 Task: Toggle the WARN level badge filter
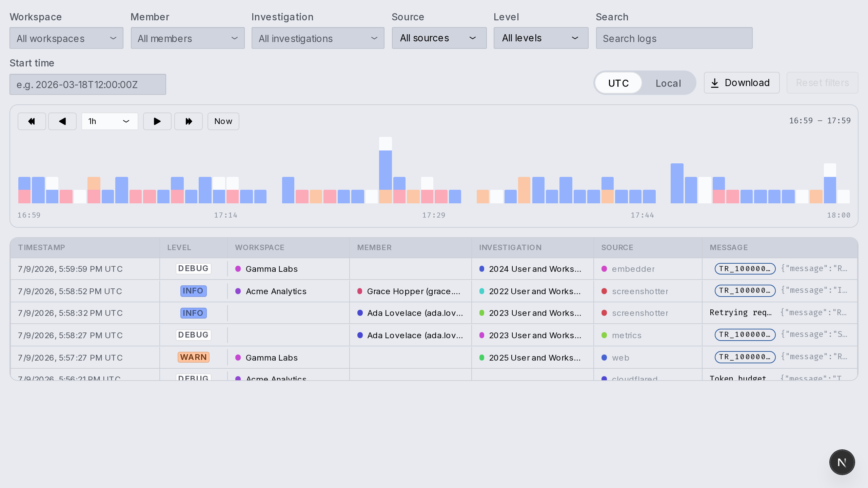click(193, 357)
